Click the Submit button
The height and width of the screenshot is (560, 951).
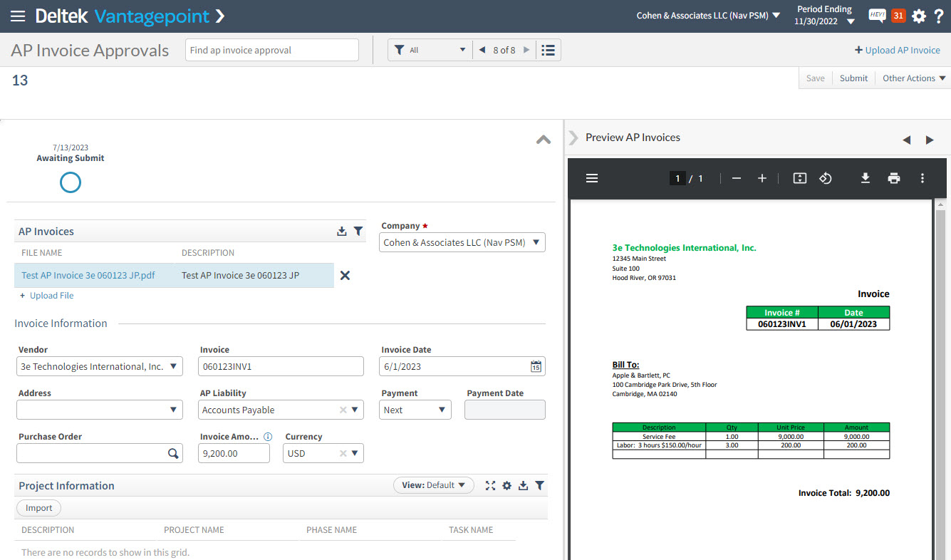click(853, 78)
